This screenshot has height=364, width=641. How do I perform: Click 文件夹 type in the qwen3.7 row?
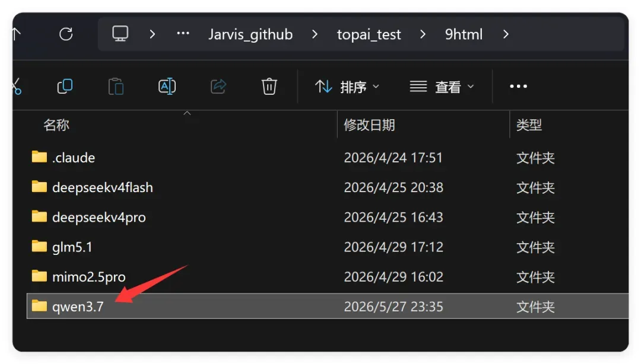click(x=535, y=307)
